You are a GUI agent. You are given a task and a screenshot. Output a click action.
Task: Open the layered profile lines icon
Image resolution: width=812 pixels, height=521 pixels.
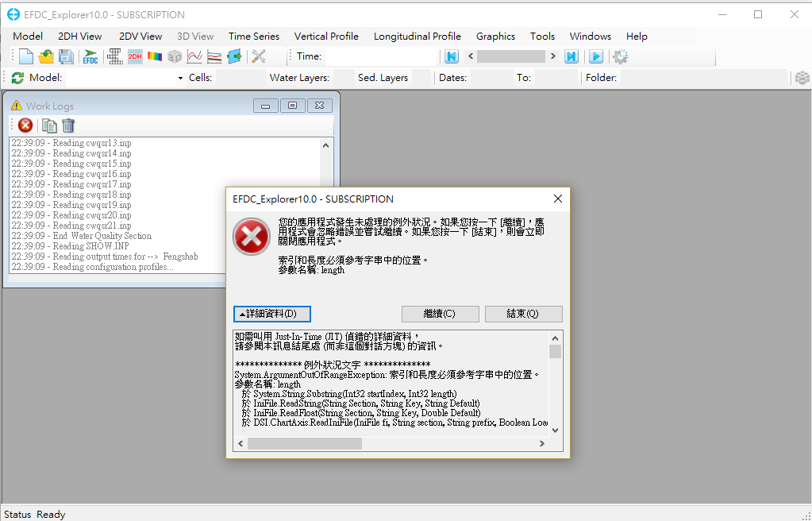(214, 56)
